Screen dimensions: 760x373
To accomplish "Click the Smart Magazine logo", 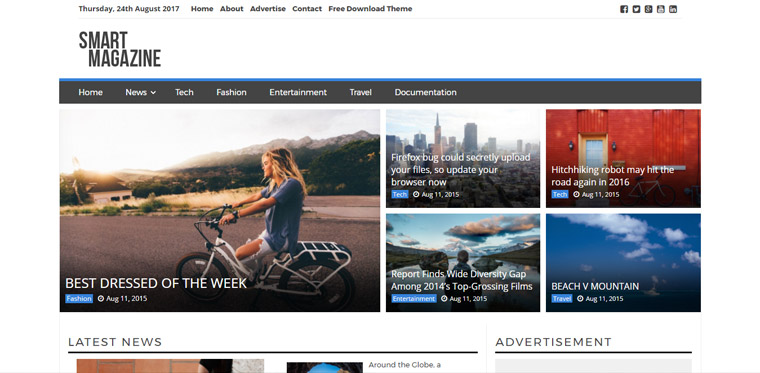I will point(120,49).
